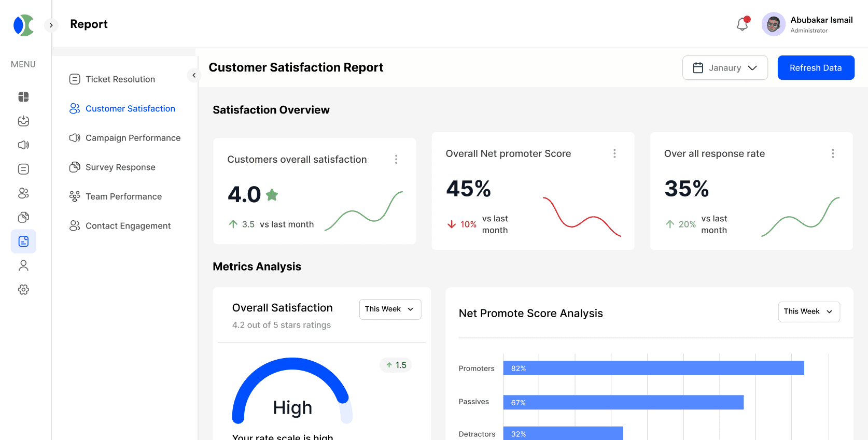Image resolution: width=868 pixels, height=440 pixels.
Task: Click the 4.0 satisfaction score
Action: click(x=244, y=195)
